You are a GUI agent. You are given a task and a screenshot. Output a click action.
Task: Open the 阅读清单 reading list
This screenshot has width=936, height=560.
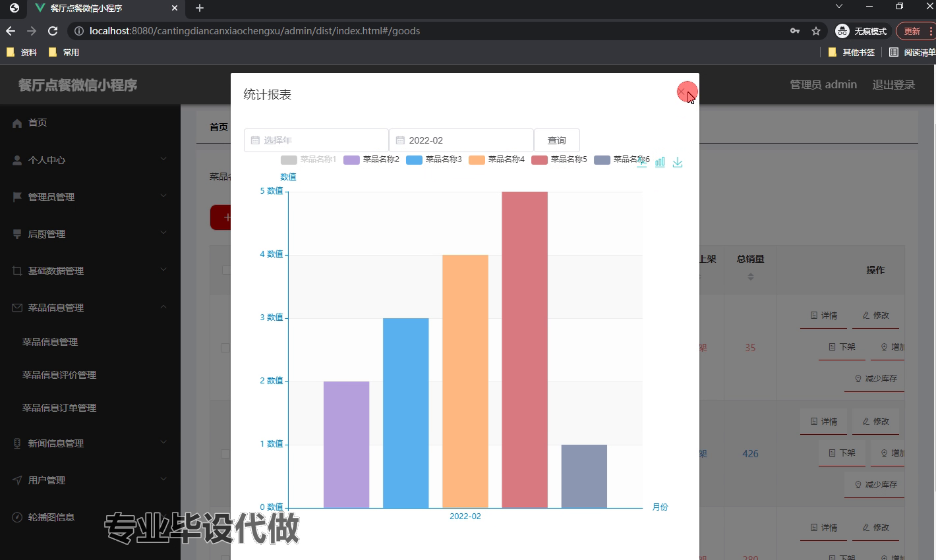coord(912,52)
